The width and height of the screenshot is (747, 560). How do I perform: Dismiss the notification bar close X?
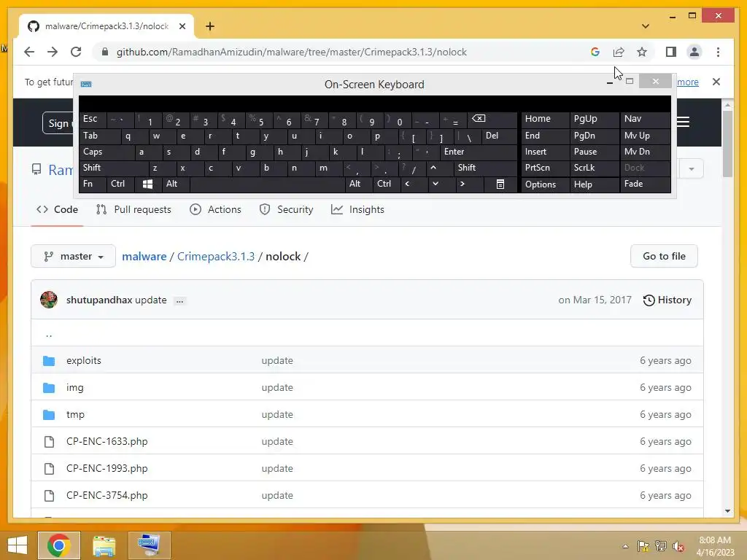(x=716, y=82)
